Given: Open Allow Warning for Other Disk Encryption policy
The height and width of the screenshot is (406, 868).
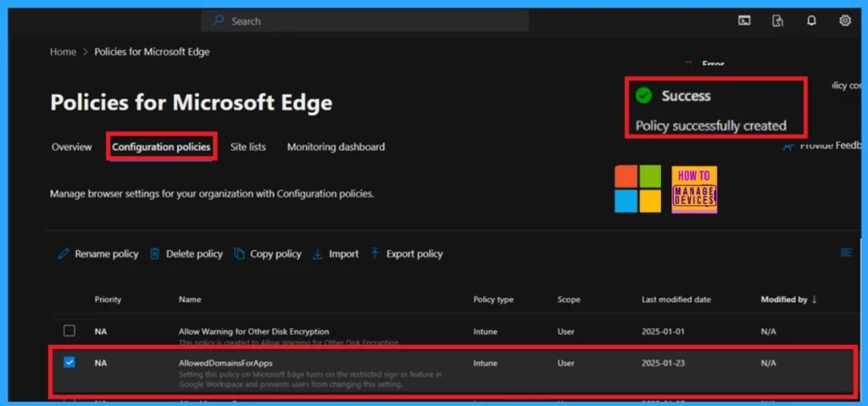Looking at the screenshot, I should click(x=254, y=331).
